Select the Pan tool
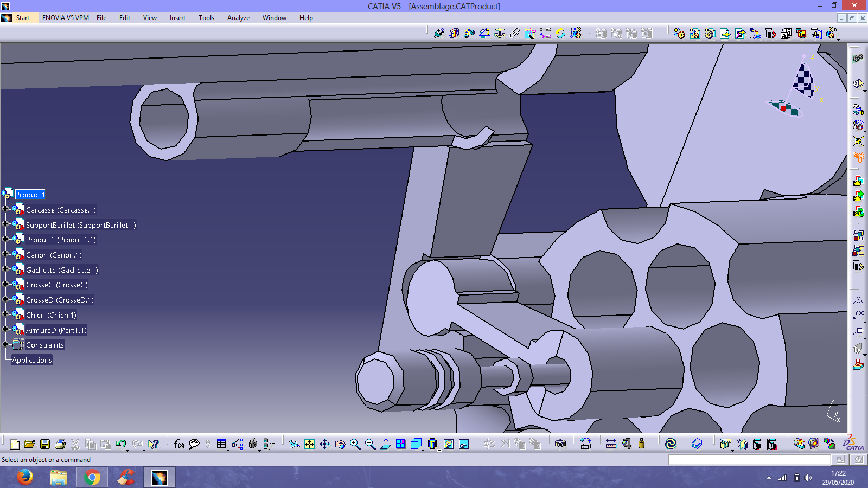The width and height of the screenshot is (868, 488). click(x=324, y=444)
